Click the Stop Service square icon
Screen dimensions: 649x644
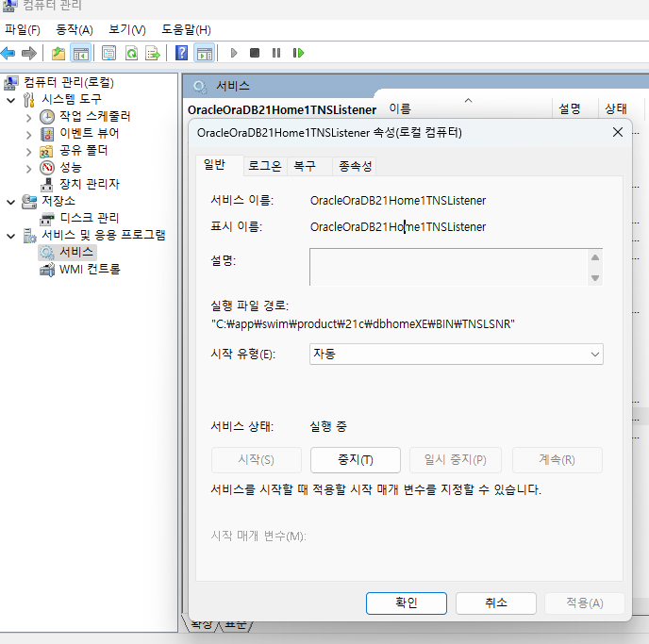[255, 53]
